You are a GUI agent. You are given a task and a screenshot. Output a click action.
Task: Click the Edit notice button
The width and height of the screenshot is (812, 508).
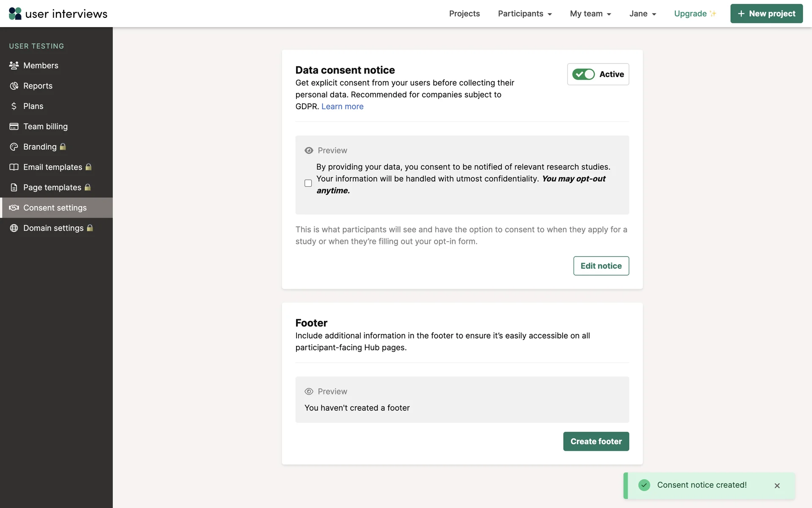[x=601, y=266]
